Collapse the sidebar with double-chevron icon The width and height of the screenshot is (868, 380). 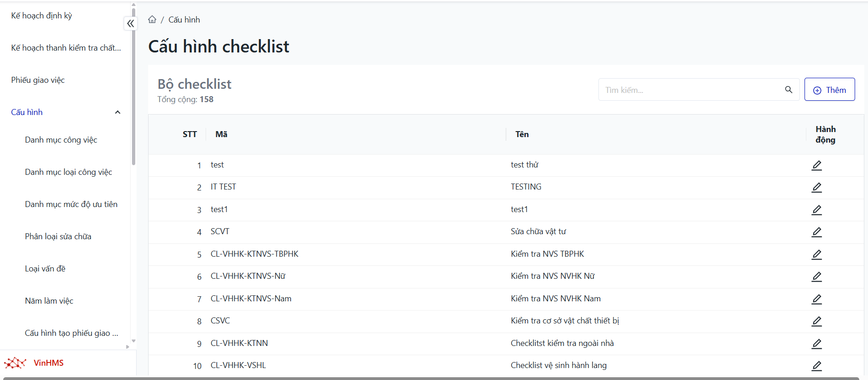click(x=131, y=23)
